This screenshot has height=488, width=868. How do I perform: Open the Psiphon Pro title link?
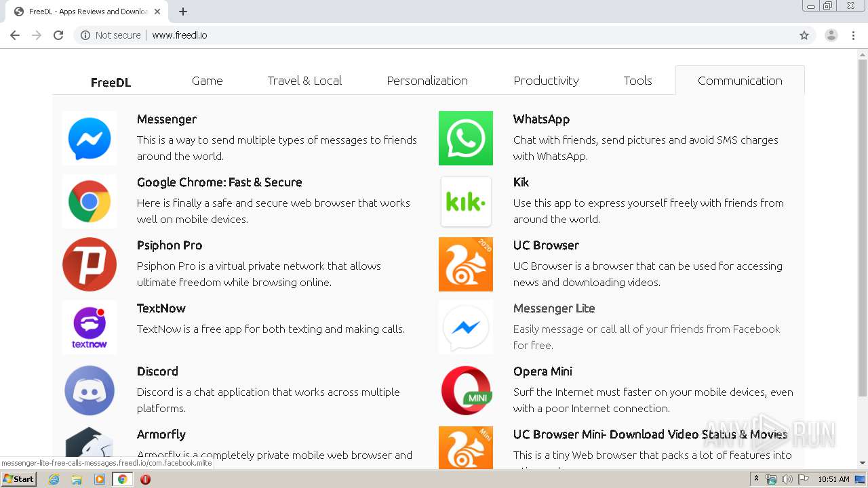click(x=170, y=245)
